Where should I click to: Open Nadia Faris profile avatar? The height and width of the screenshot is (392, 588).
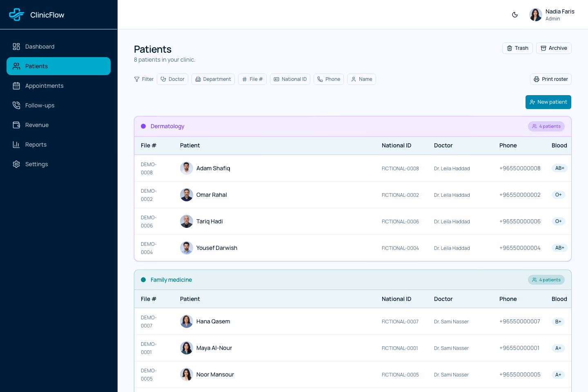tap(536, 15)
